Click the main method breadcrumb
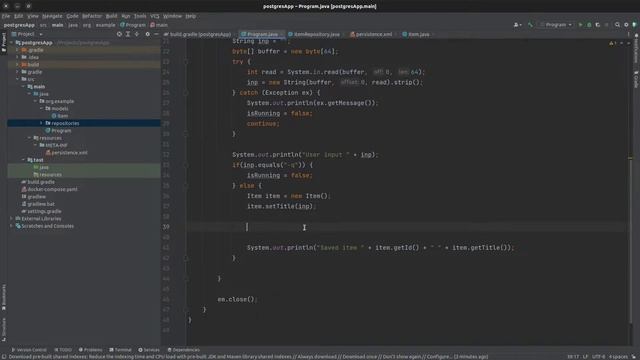 coord(159,25)
